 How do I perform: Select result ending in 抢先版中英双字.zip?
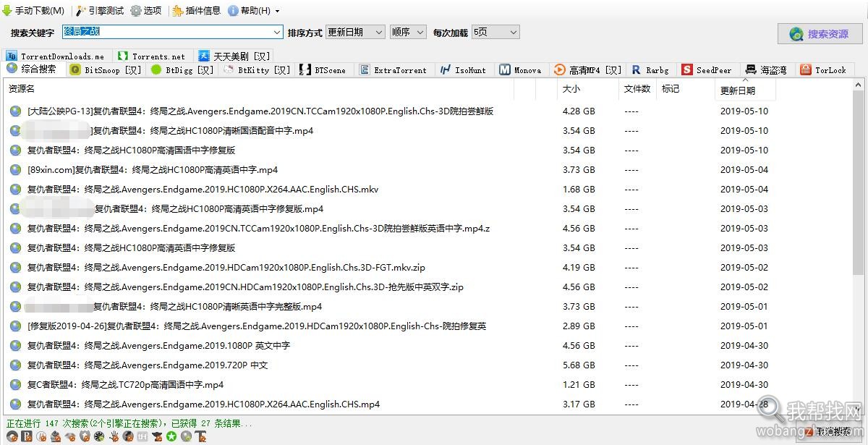click(245, 287)
